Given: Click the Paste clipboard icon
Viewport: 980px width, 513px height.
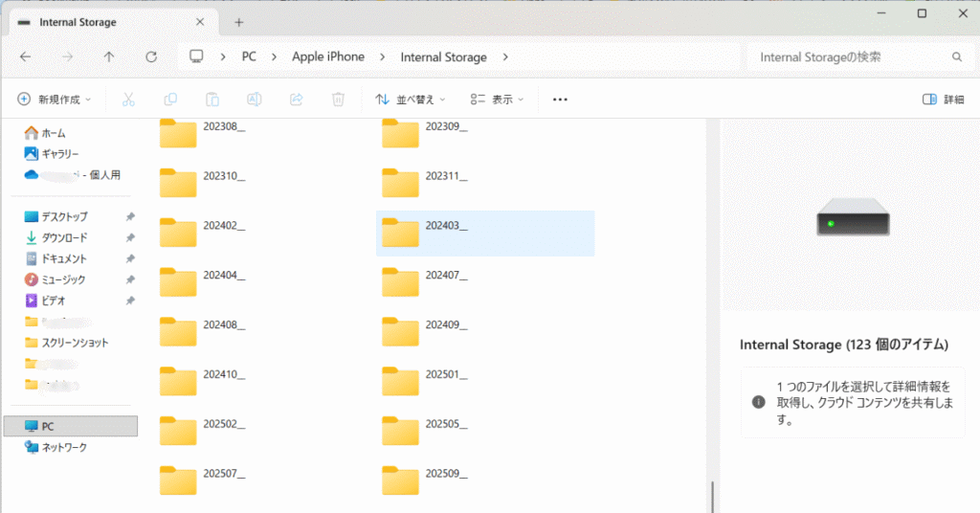Looking at the screenshot, I should 212,100.
